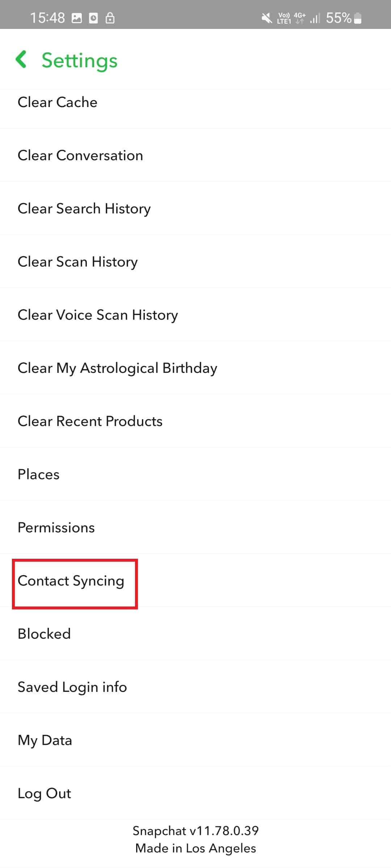Select Clear Conversation
This screenshot has height=868, width=391.
tap(80, 156)
